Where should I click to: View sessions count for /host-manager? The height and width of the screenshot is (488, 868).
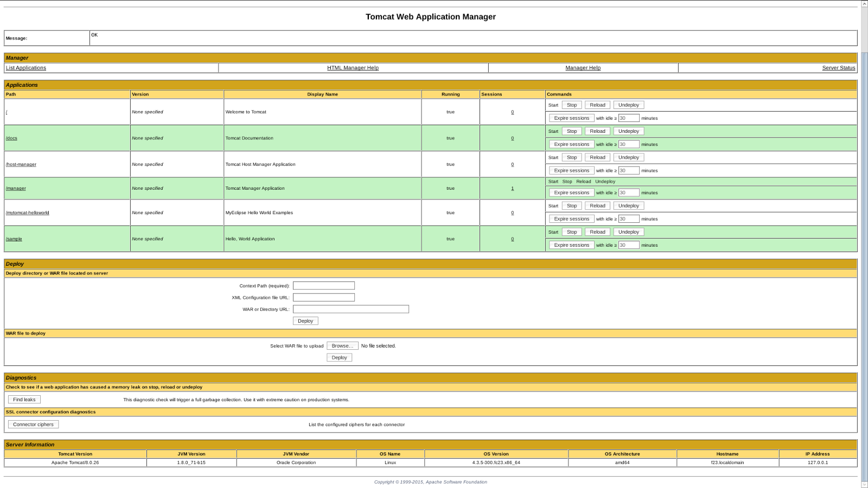[x=512, y=164]
